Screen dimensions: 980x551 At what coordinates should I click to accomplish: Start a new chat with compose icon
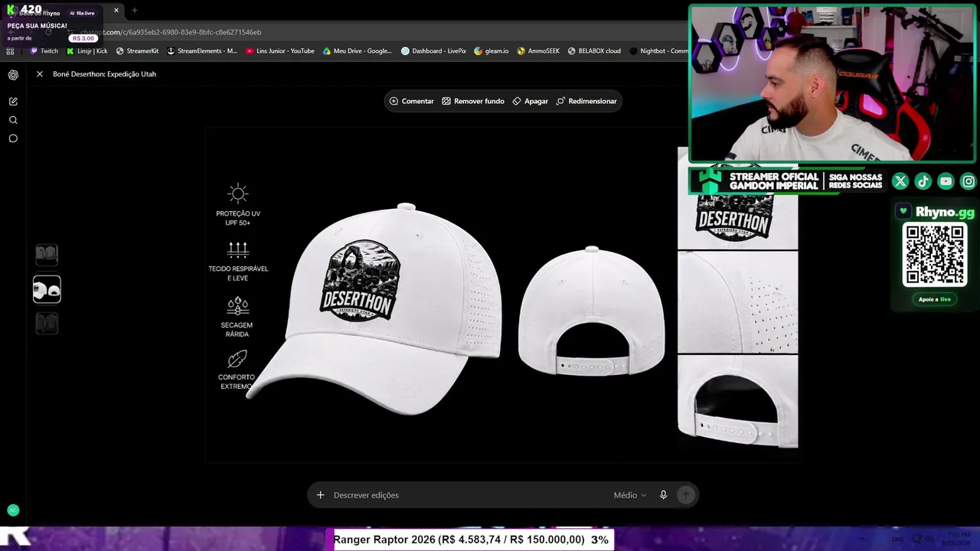(13, 101)
